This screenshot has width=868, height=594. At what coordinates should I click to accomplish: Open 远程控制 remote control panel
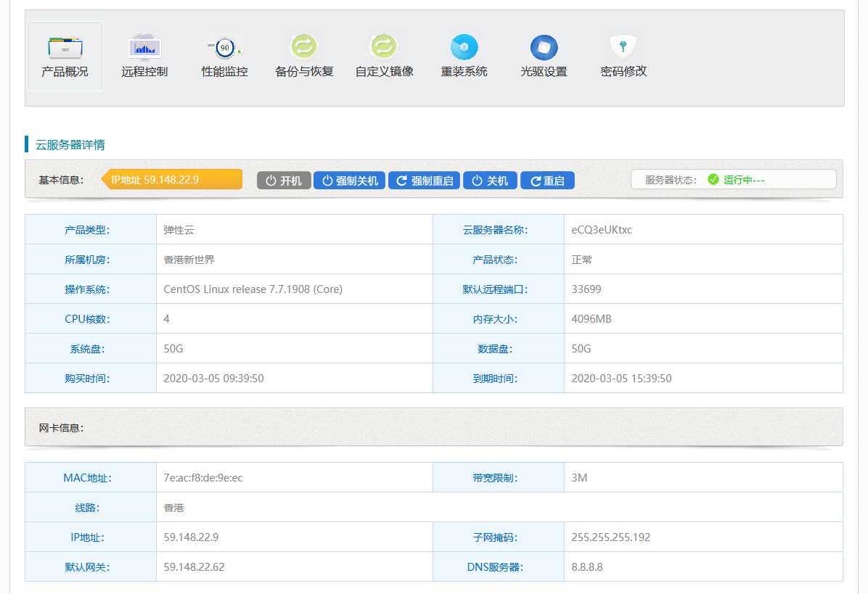[x=144, y=57]
